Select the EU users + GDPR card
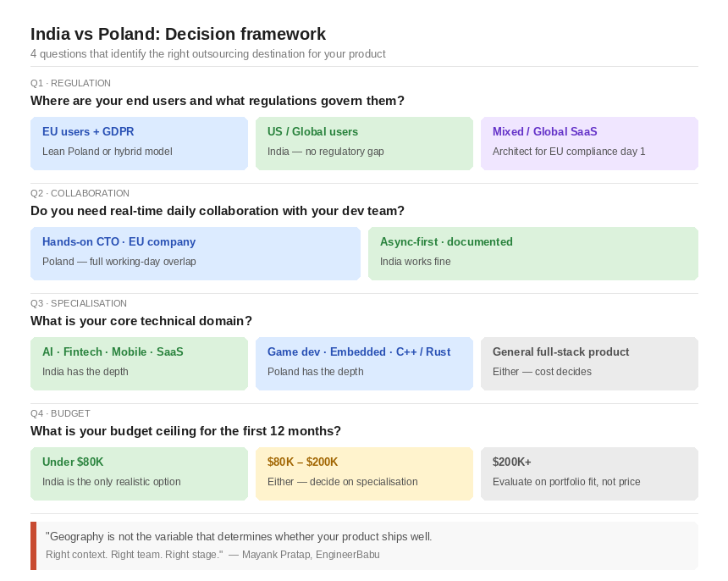 pyautogui.click(x=139, y=143)
